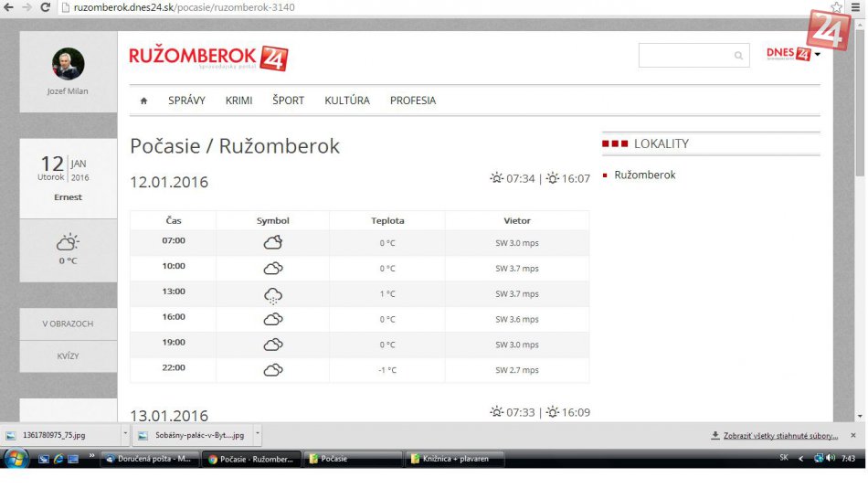Select the Ružomberok locality link
Screen dimensions: 868x488
(644, 175)
